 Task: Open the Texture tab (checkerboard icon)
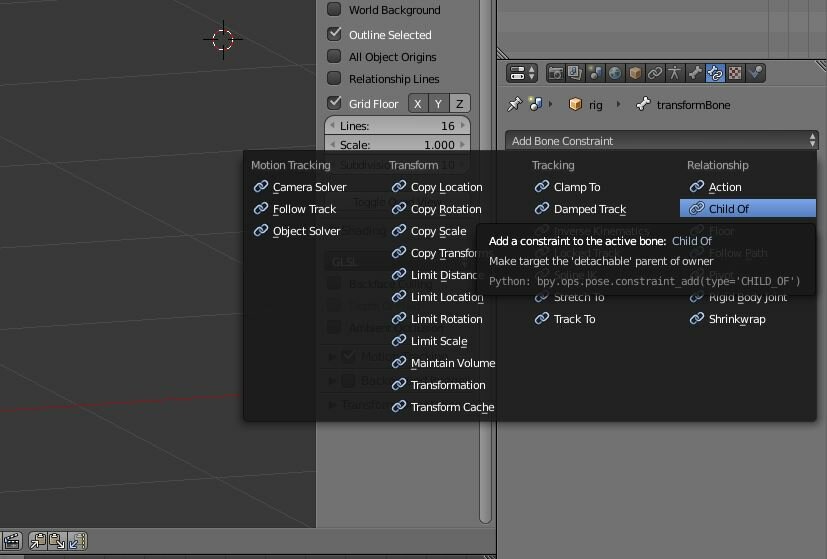tap(735, 73)
